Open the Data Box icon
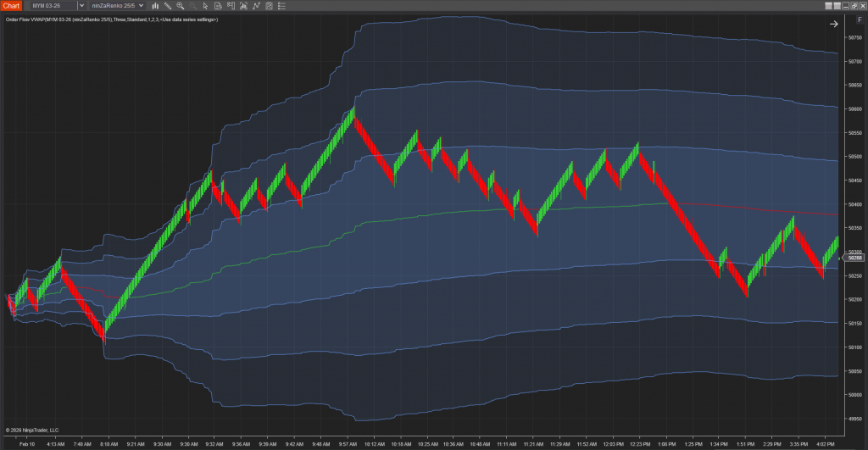This screenshot has height=450, width=868. tap(229, 6)
